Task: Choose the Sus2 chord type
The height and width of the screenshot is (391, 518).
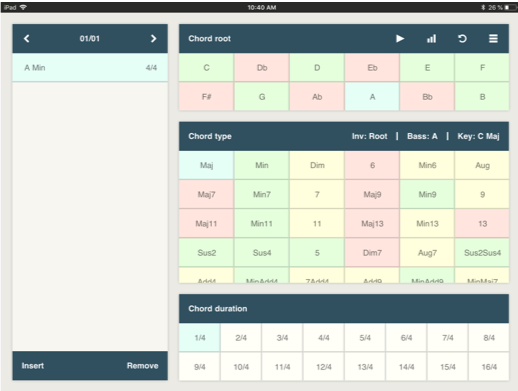Action: point(206,253)
